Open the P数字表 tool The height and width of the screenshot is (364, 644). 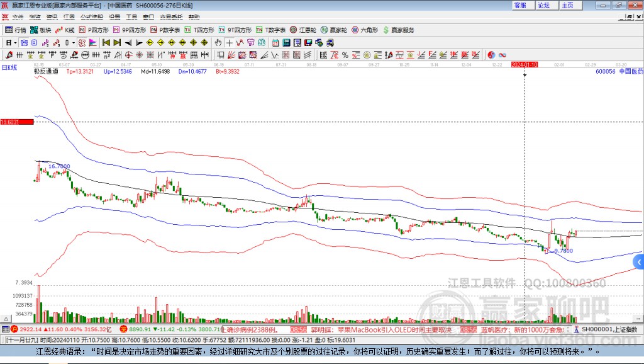165,30
